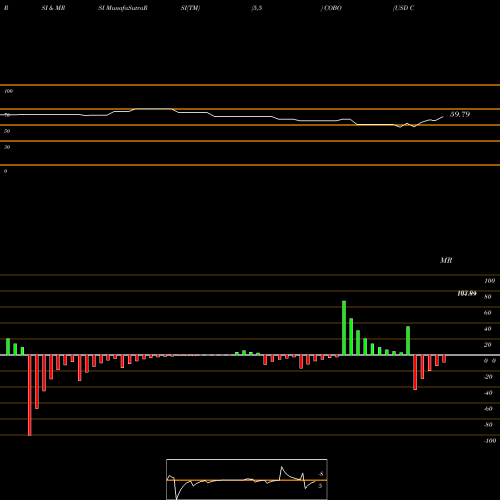Select the 'SI MunafaSutraR' header text
This screenshot has width=500, height=500.
[x=123, y=8]
